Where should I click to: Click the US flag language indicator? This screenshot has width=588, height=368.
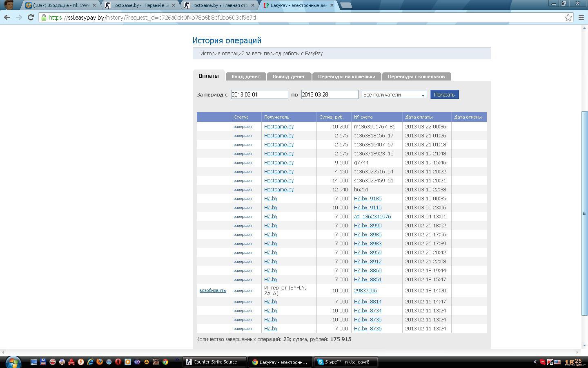[x=557, y=362]
